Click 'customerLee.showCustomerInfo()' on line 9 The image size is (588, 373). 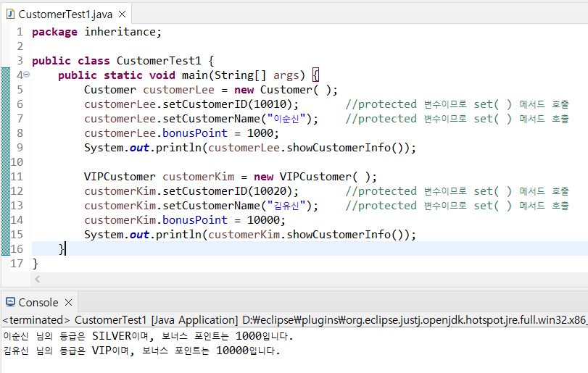coord(306,148)
